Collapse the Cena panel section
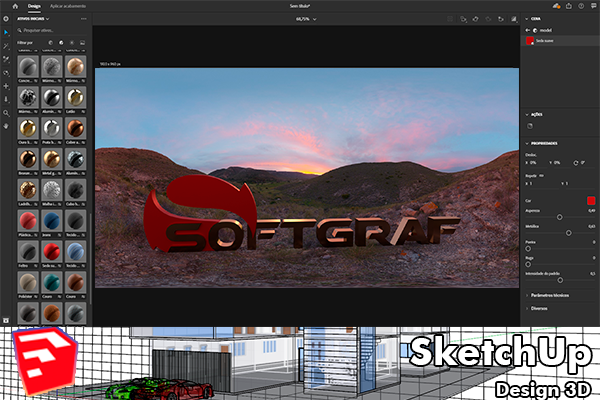 (x=527, y=19)
